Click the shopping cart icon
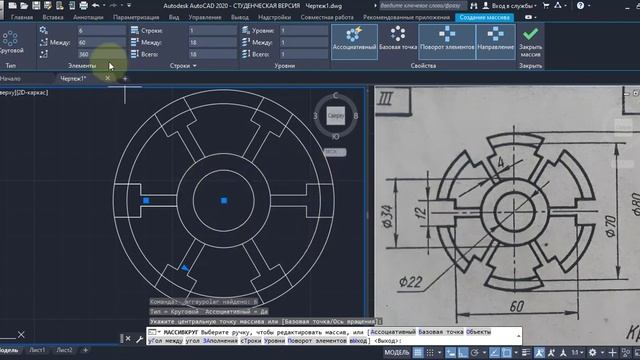This screenshot has width=640, height=360. pos(546,6)
